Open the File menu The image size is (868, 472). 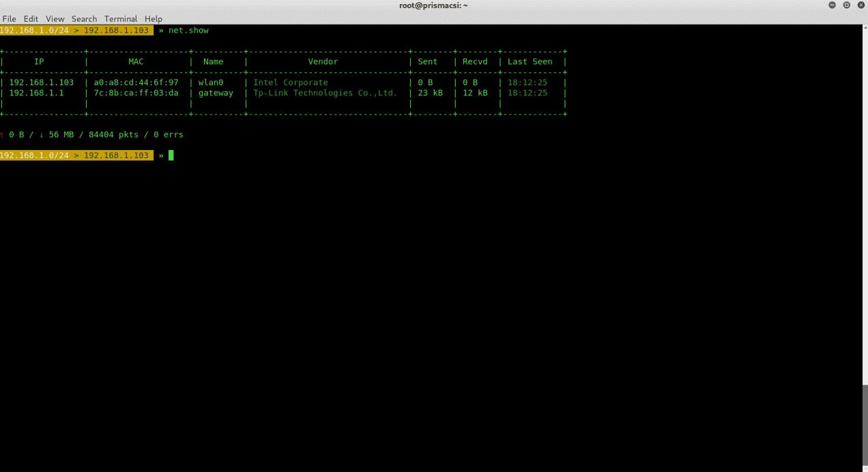(9, 18)
